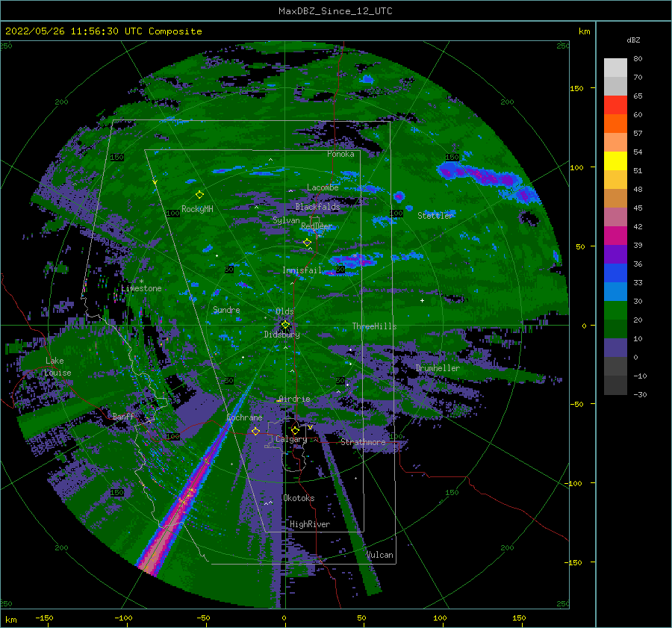Select the yellow diamond marker at Olds radar center

click(285, 325)
